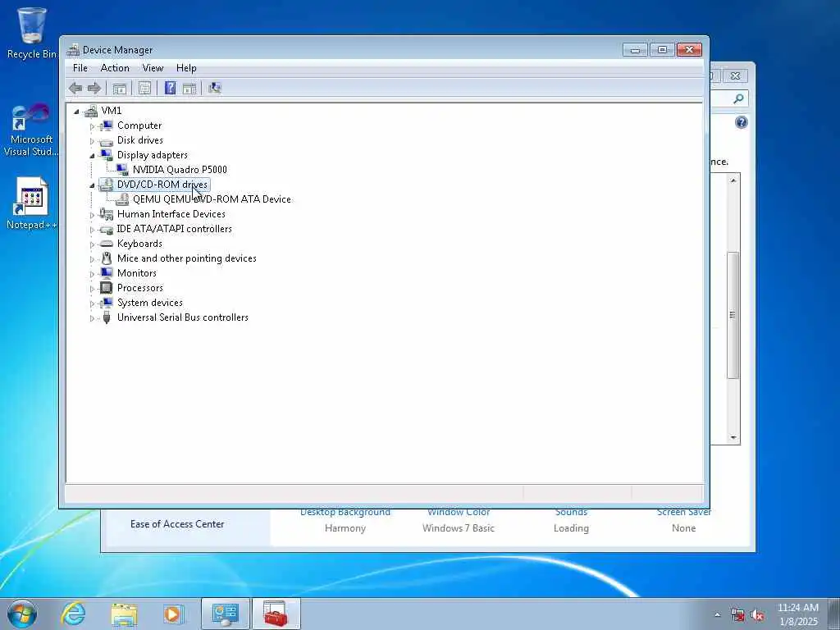The height and width of the screenshot is (630, 840).
Task: Maximize the Device Manager window
Action: [662, 50]
